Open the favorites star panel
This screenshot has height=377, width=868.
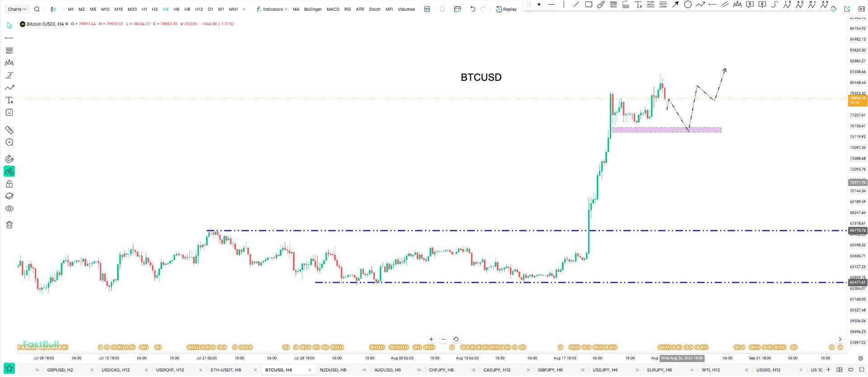[x=9, y=368]
